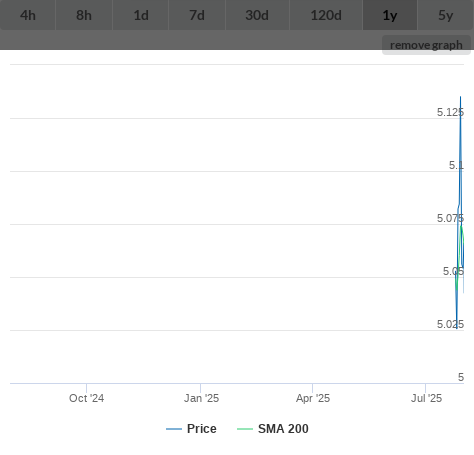The width and height of the screenshot is (474, 455).
Task: Click the blue Price legend line swatch
Action: [174, 429]
